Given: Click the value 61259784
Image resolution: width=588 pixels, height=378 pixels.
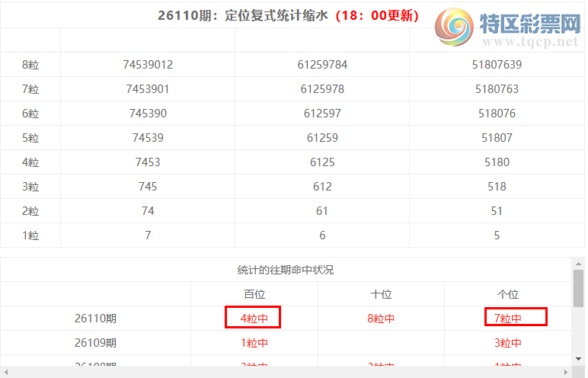Looking at the screenshot, I should click(322, 65).
